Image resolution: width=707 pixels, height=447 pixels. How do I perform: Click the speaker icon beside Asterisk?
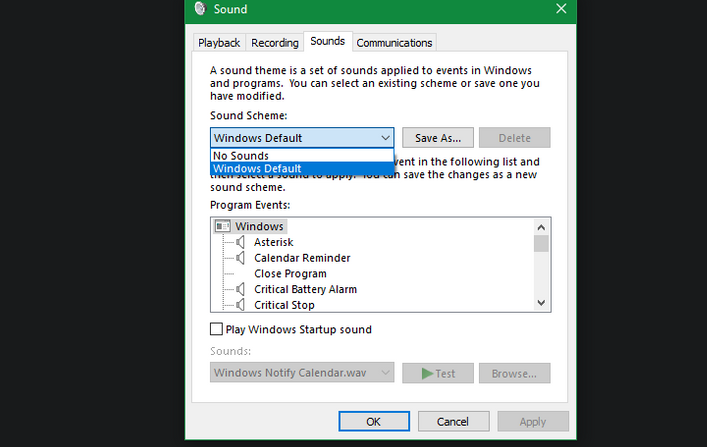point(240,242)
